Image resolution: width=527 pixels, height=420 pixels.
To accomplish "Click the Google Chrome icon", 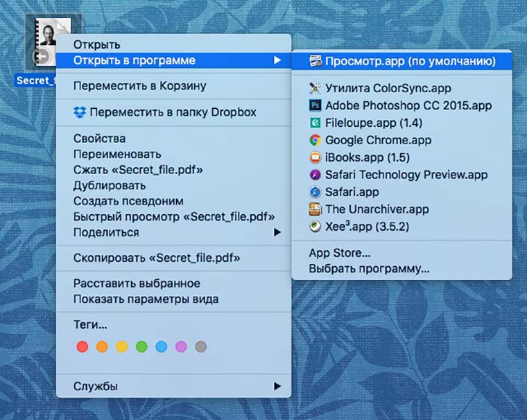I will 316,140.
